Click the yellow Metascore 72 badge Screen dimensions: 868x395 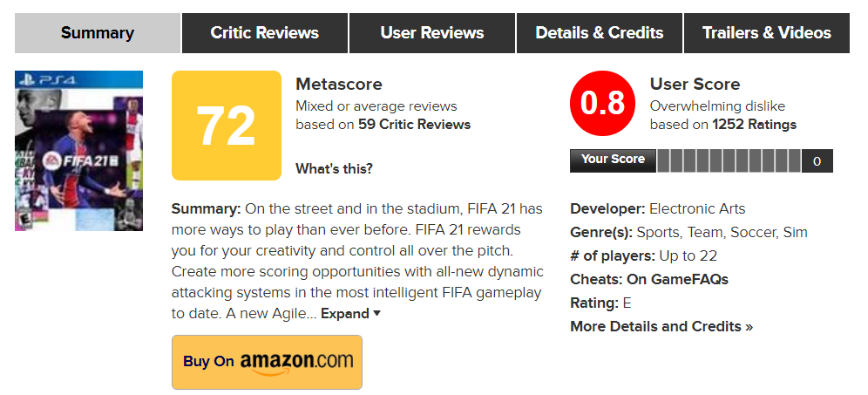point(227,126)
